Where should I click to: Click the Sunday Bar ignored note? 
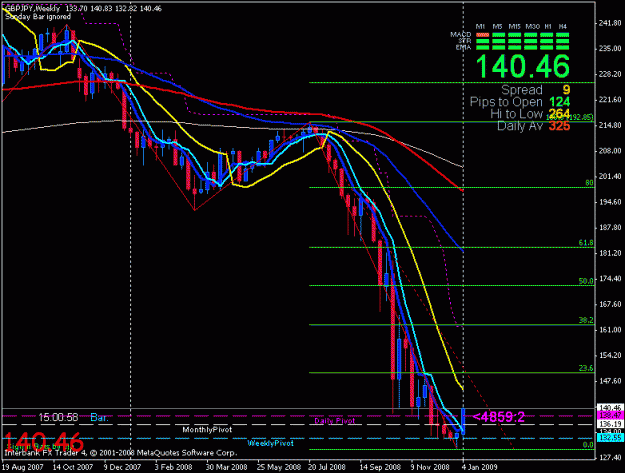coord(38,17)
